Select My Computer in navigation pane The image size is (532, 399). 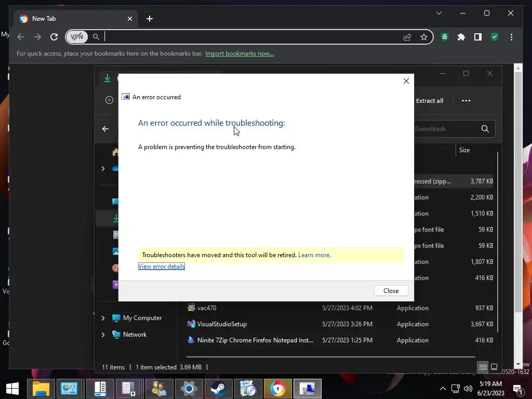(x=142, y=318)
